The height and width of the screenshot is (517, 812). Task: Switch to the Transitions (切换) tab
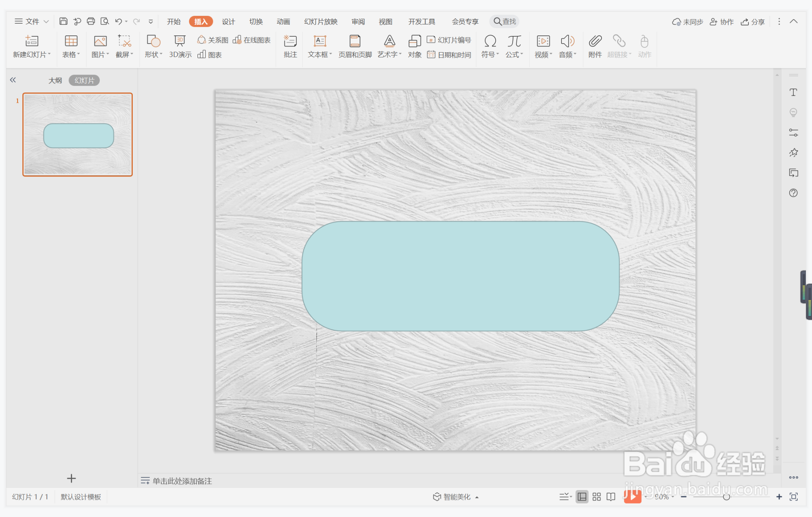click(256, 22)
